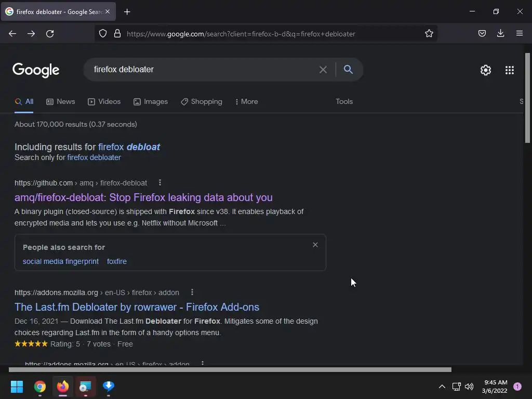Select the All results tab
The width and height of the screenshot is (532, 399).
point(24,101)
